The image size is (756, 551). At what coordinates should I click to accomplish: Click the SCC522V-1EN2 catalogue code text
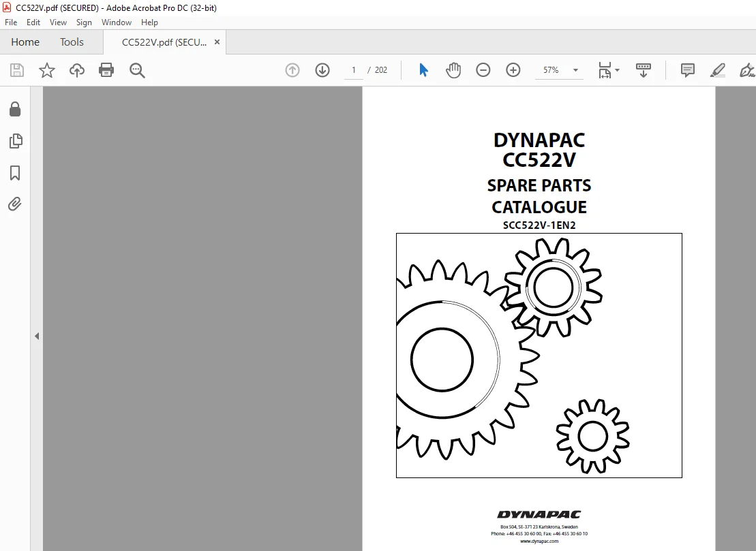click(x=539, y=225)
